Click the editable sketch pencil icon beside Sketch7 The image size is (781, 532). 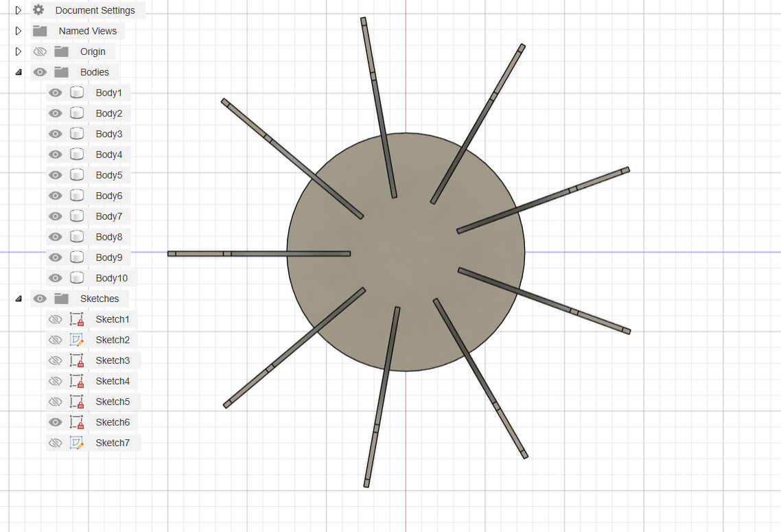(x=78, y=443)
